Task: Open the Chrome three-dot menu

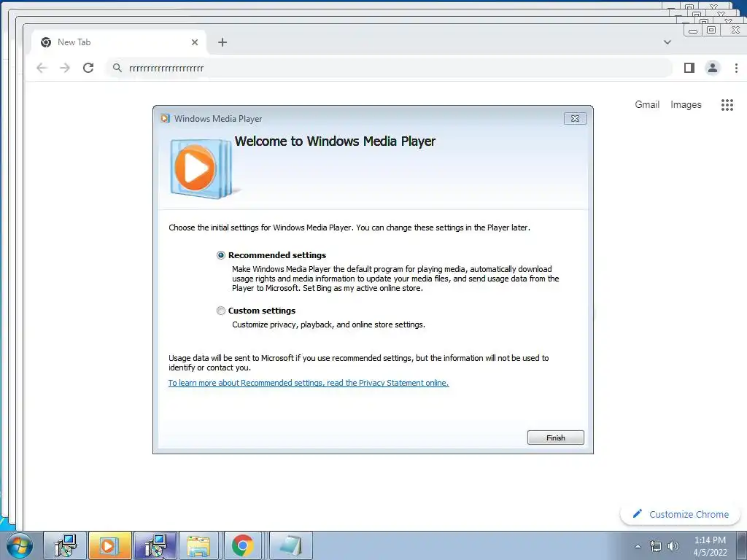Action: pos(736,68)
